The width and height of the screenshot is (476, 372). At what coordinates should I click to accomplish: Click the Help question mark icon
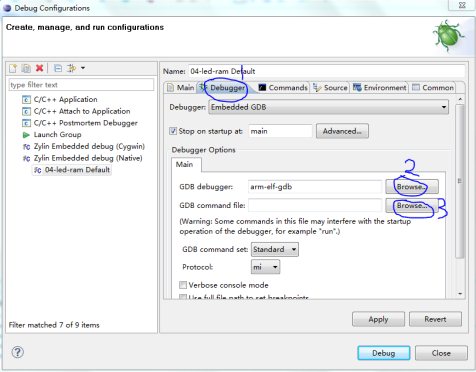[x=18, y=352]
